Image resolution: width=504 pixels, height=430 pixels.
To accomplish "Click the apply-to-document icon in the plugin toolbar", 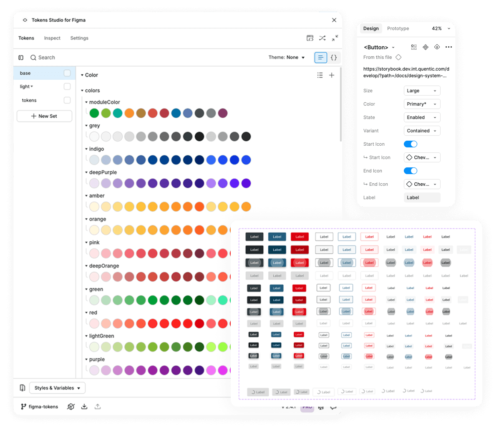I will (310, 38).
